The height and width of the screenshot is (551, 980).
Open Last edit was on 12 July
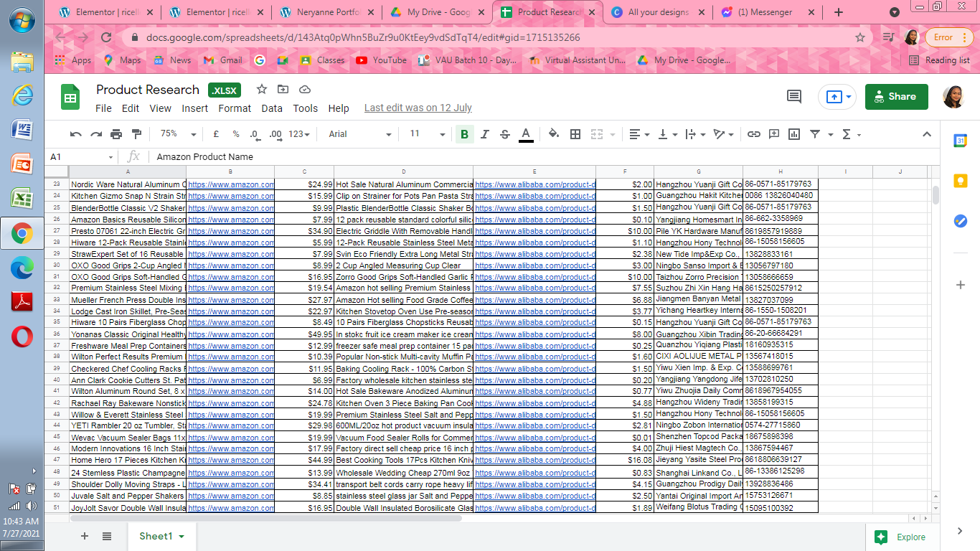point(418,108)
